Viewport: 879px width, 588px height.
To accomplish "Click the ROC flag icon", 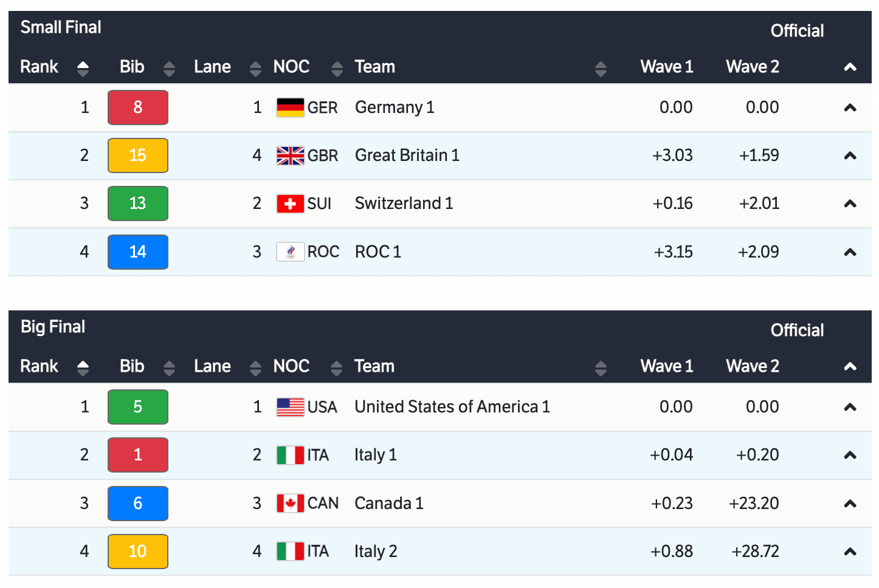I will pos(290,251).
